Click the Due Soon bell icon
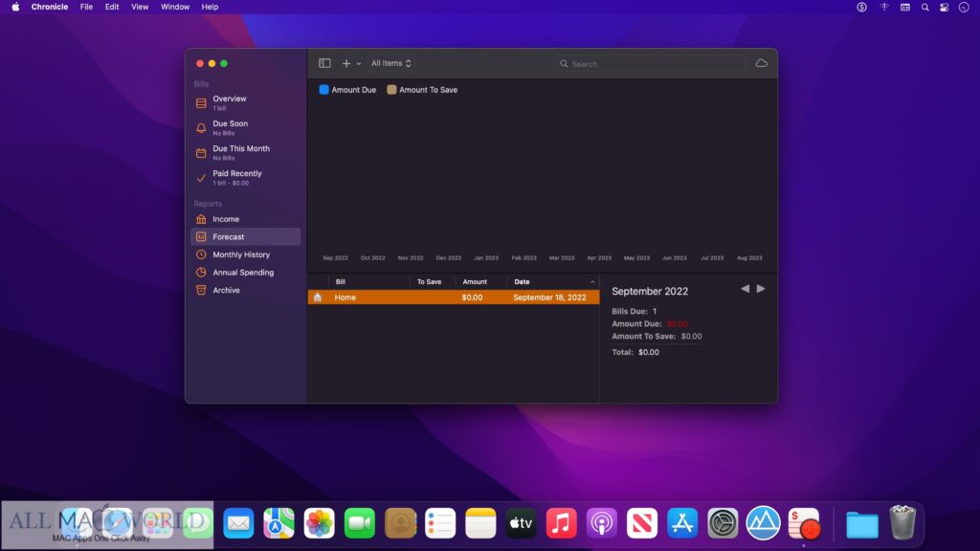Viewport: 980px width, 551px height. (201, 128)
